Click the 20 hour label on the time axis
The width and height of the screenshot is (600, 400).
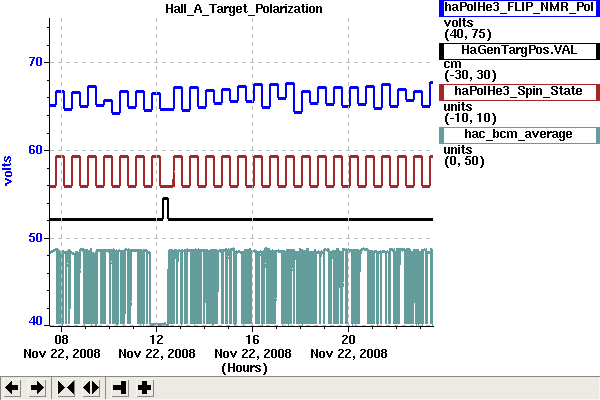pyautogui.click(x=348, y=339)
